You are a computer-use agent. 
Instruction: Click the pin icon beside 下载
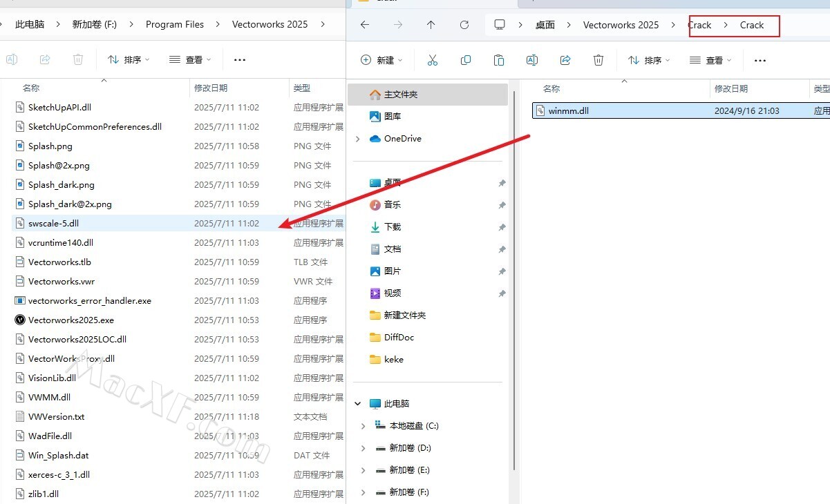(x=502, y=227)
